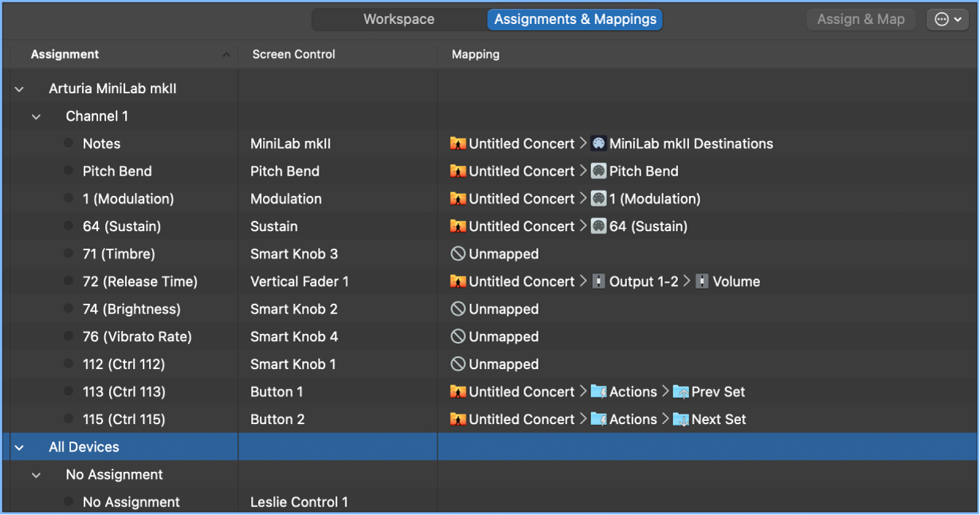
Task: Click the Next Set icon in Button 2 mapping
Action: click(681, 419)
